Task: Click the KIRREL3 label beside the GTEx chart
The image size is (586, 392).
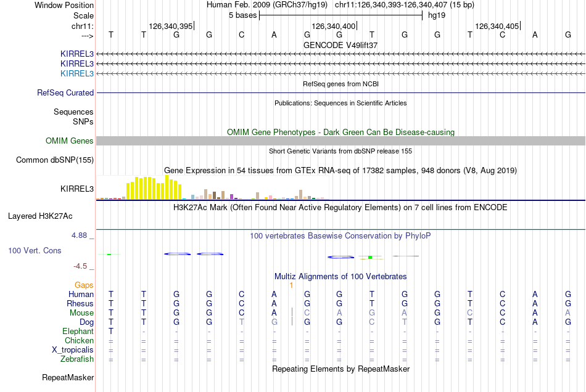Action: tap(77, 189)
